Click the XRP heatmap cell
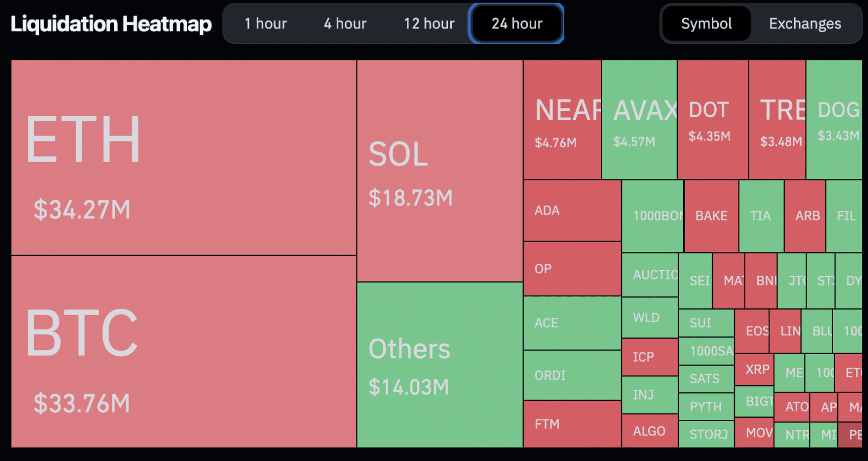Screen dimensions: 868x461 pos(754,370)
